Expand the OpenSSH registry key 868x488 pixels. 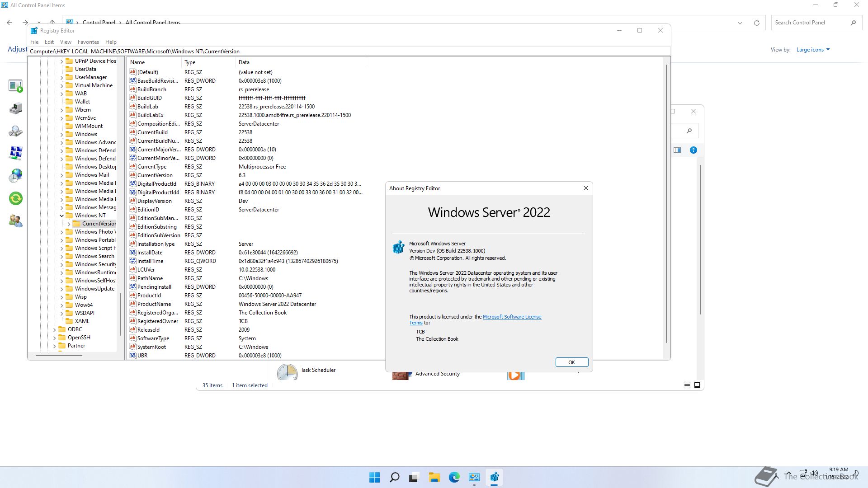pos(55,338)
